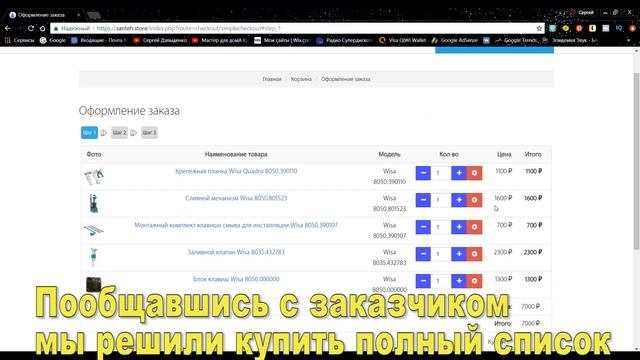
Task: Open the Входящие - Почта bookmark
Action: coord(100,40)
